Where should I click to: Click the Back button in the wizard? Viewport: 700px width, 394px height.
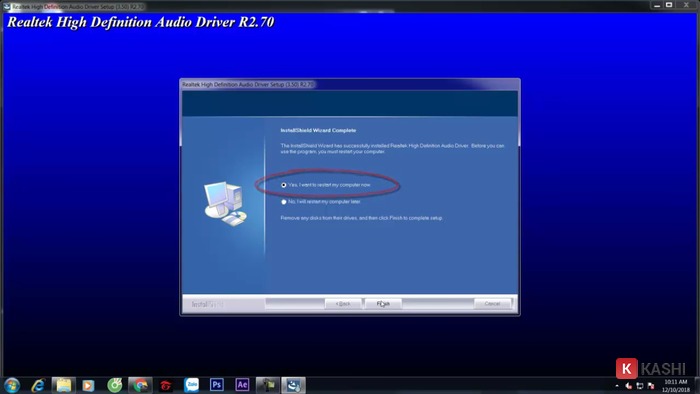tap(343, 304)
